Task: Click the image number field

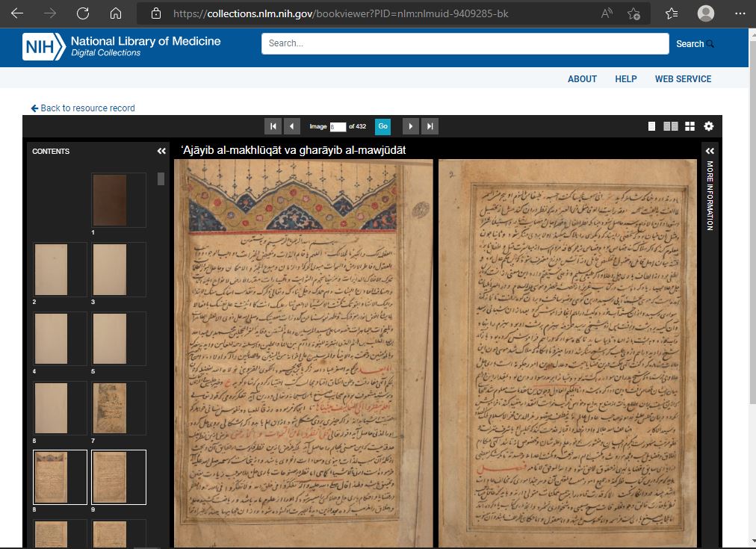Action: point(338,127)
